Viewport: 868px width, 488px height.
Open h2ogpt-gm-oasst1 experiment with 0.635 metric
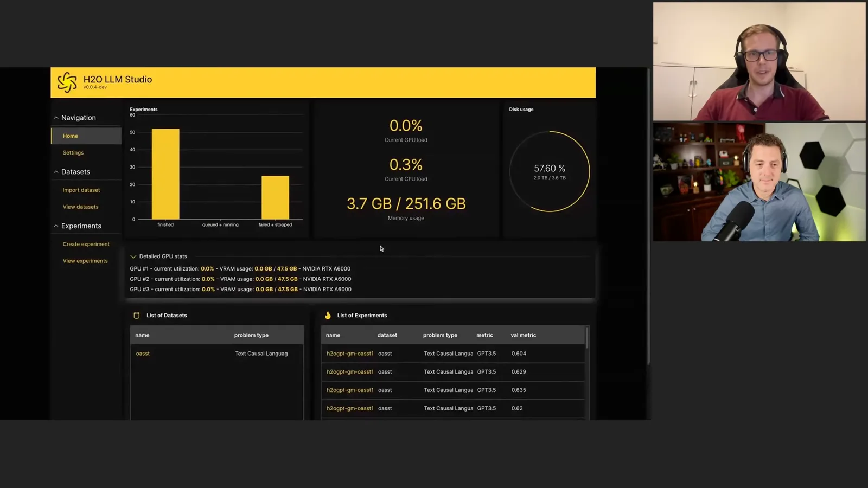[x=350, y=390]
